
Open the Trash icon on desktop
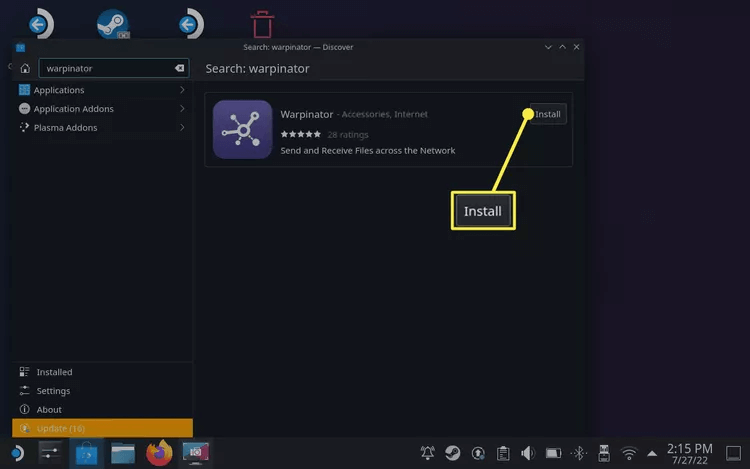262,24
